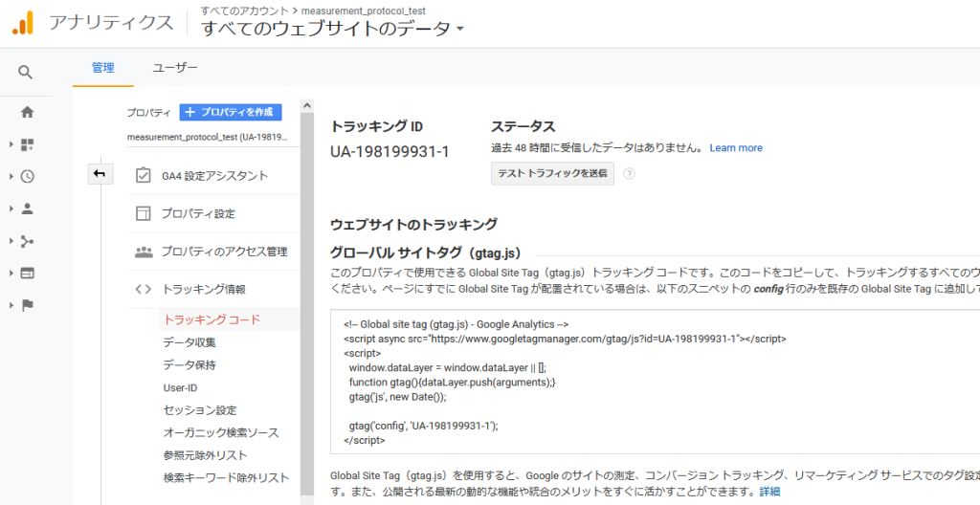Click プロパティを作成 button
The height and width of the screenshot is (505, 980).
(231, 112)
